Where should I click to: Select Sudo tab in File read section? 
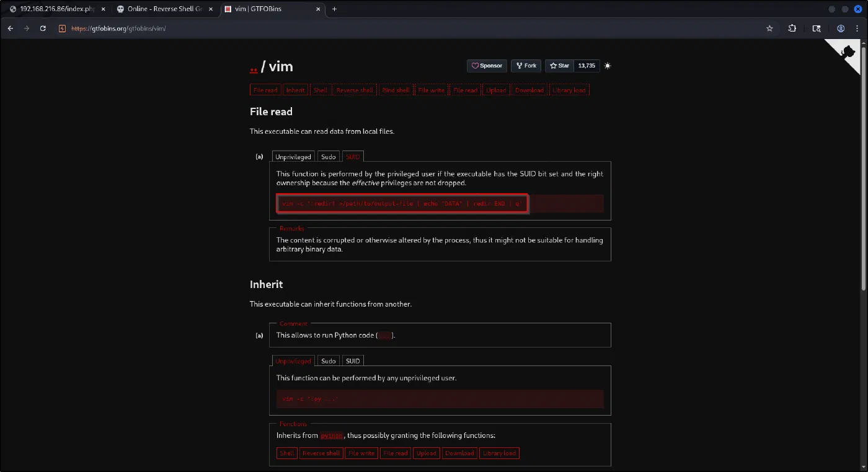coord(329,157)
